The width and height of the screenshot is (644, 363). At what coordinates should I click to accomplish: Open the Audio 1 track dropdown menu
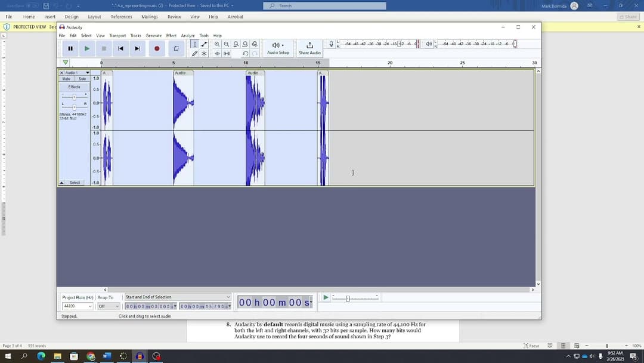click(88, 73)
